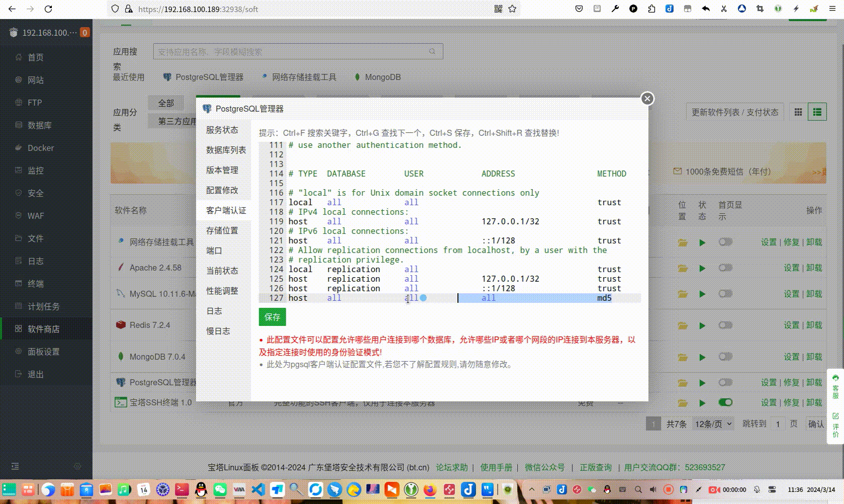Open QQ penguin icon in the taskbar dock
The width and height of the screenshot is (844, 504).
pyautogui.click(x=201, y=489)
